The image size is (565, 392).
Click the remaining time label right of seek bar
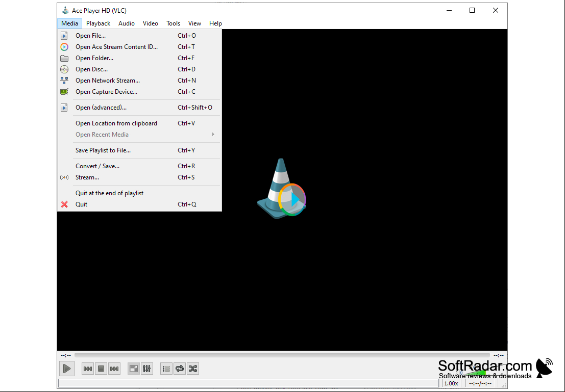point(499,355)
